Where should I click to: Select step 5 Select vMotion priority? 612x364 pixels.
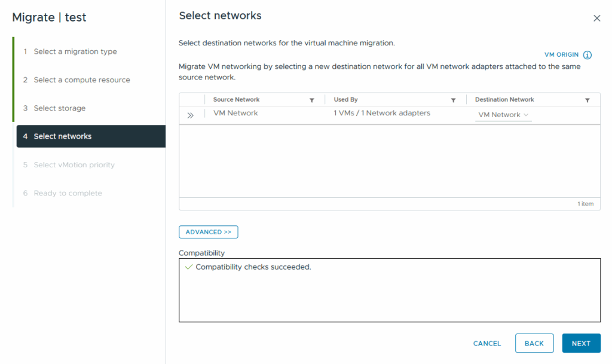pyautogui.click(x=69, y=164)
